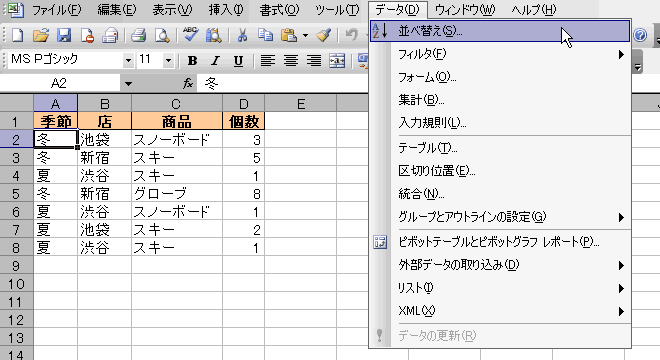Choose フォーム(O)... menu entry
Screen dimensions: 660x360
pyautogui.click(x=500, y=77)
